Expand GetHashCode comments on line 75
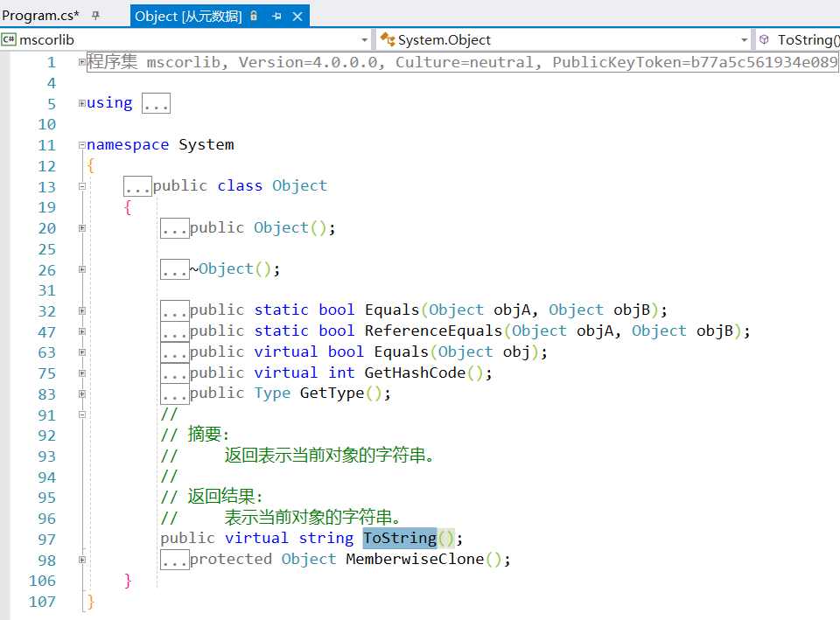This screenshot has height=620, width=840. pos(82,373)
